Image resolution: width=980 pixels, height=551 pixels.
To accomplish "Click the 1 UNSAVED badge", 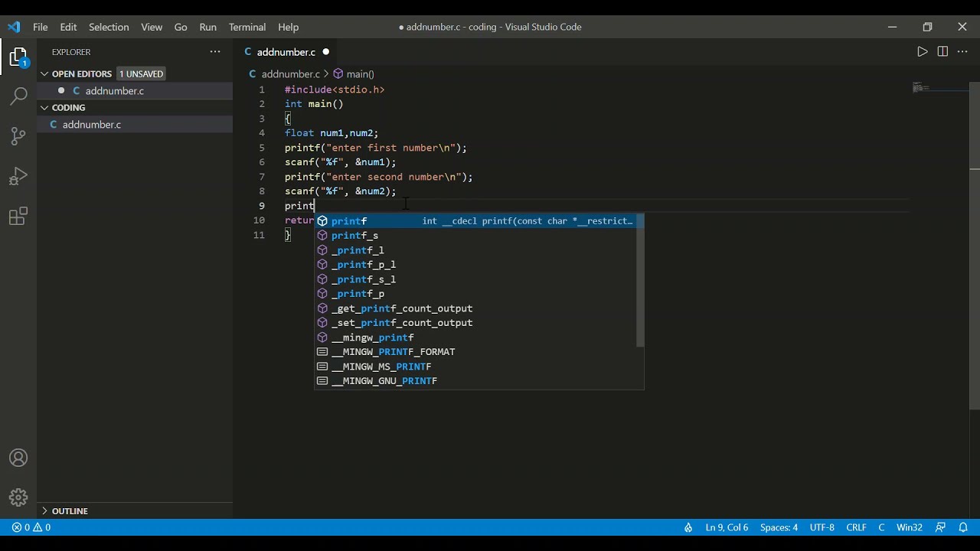I will [141, 74].
